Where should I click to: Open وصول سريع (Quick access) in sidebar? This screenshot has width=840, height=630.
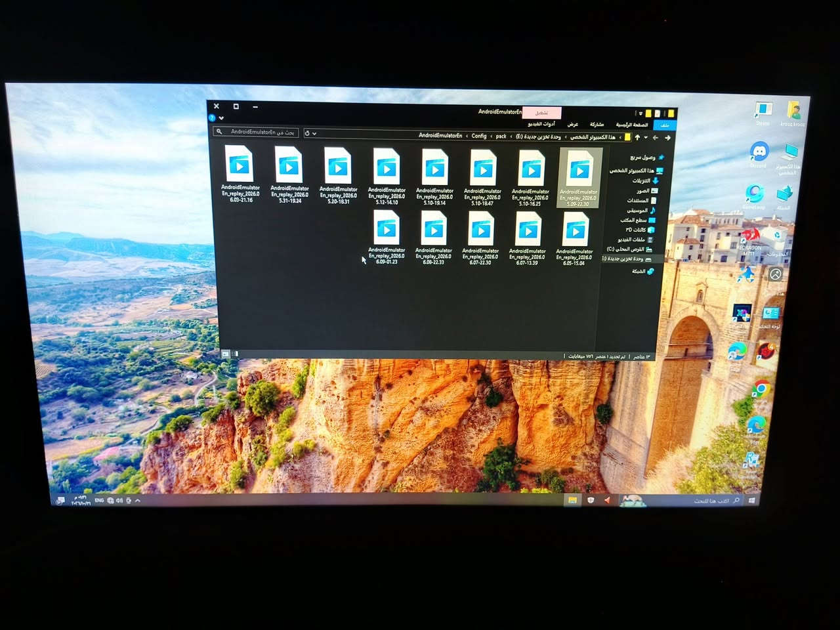pyautogui.click(x=647, y=157)
